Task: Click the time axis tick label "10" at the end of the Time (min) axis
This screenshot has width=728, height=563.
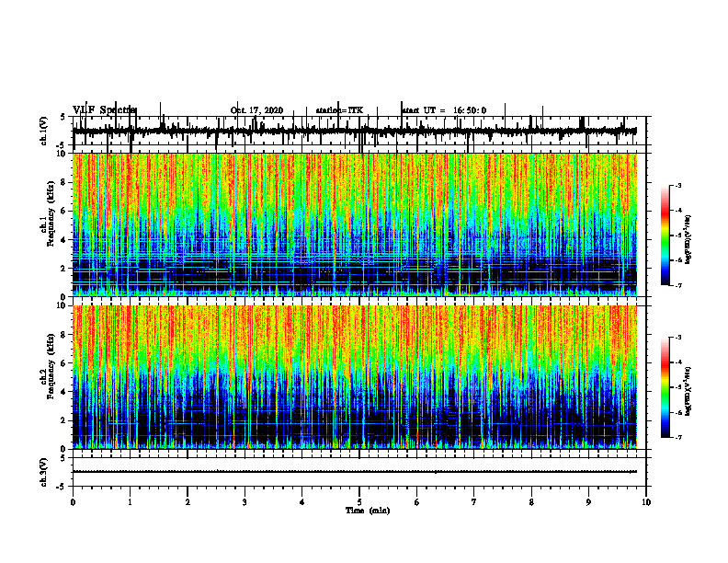Action: tap(646, 502)
